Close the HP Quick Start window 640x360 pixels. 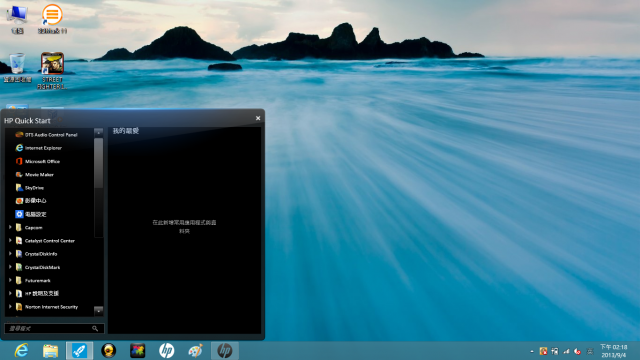click(258, 118)
